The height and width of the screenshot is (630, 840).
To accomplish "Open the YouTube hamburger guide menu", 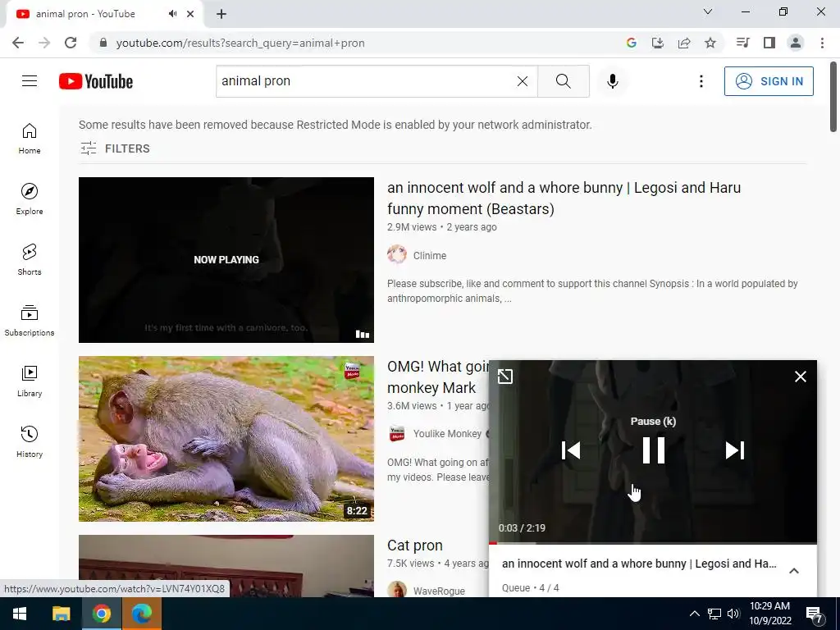I will [x=30, y=81].
